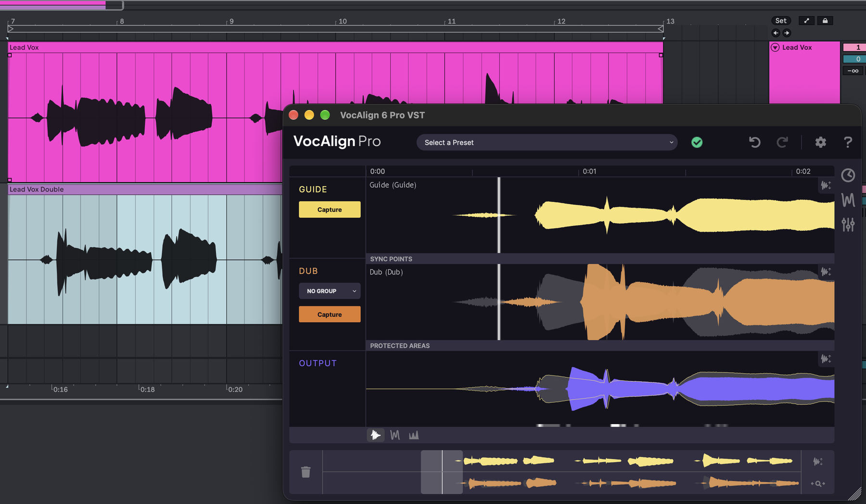Click the Dub (Dub) track name label
The image size is (866, 504).
[x=386, y=272]
